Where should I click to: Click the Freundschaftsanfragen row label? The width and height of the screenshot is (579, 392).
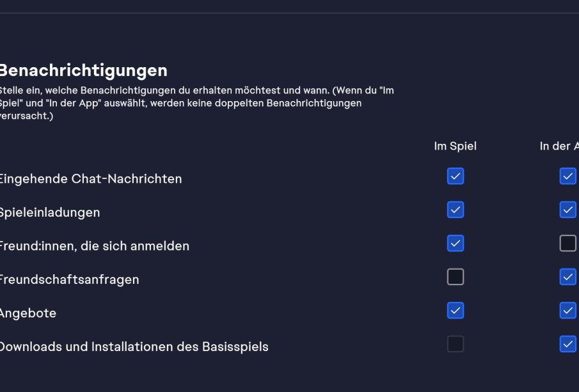tap(68, 279)
